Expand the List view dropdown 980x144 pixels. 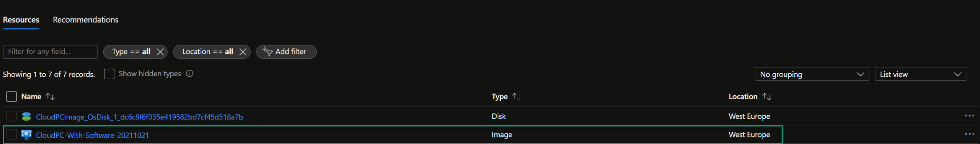pyautogui.click(x=920, y=74)
